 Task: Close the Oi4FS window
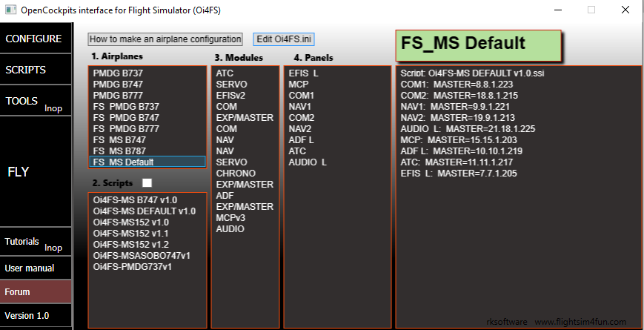(625, 10)
